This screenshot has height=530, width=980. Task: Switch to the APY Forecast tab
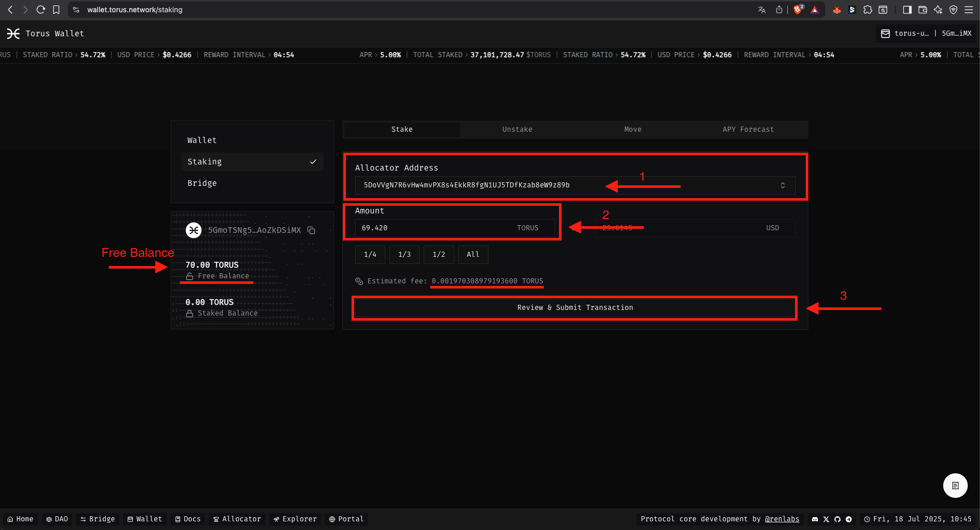click(x=748, y=130)
